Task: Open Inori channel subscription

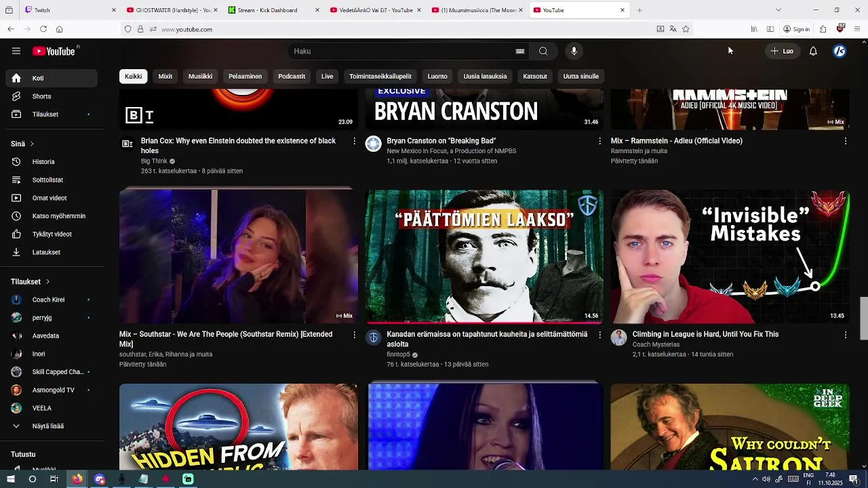Action: click(x=52, y=354)
